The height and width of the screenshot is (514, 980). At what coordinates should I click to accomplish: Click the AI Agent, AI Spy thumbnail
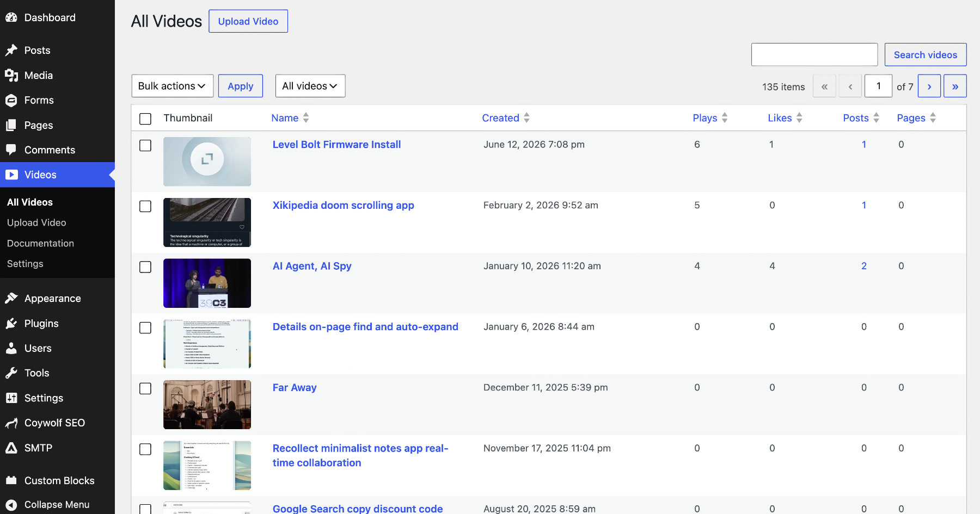[x=207, y=283]
